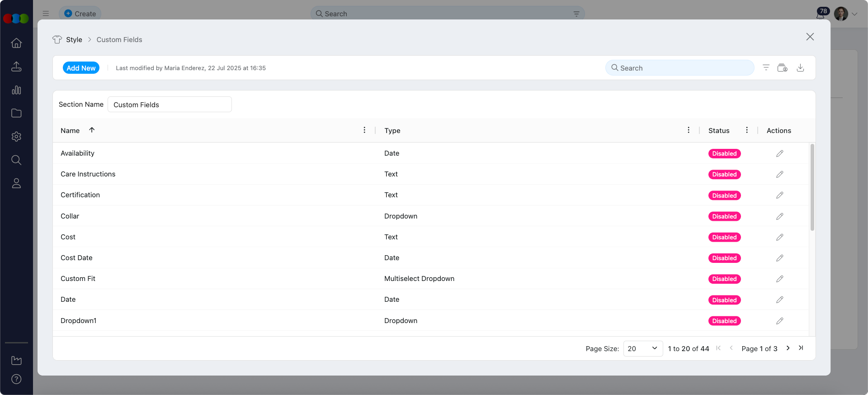Image resolution: width=868 pixels, height=395 pixels.
Task: Open the help question mark icon in the sidebar
Action: (16, 379)
